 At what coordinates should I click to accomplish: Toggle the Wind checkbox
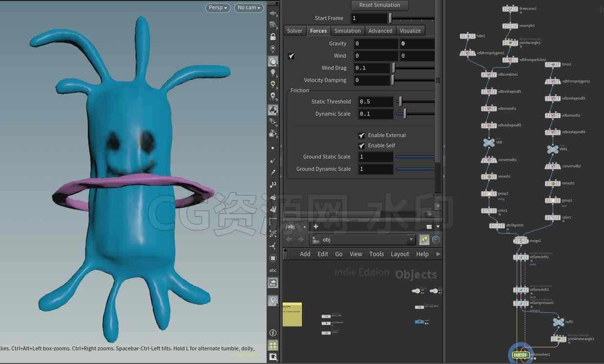tap(292, 56)
